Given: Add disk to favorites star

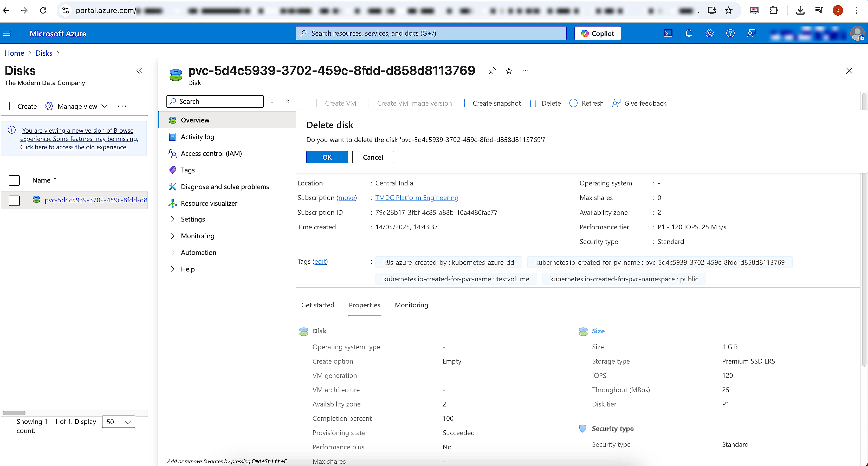Looking at the screenshot, I should click(509, 71).
